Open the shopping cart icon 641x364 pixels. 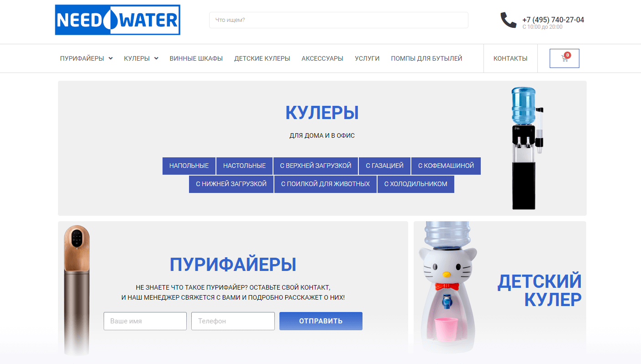(564, 58)
